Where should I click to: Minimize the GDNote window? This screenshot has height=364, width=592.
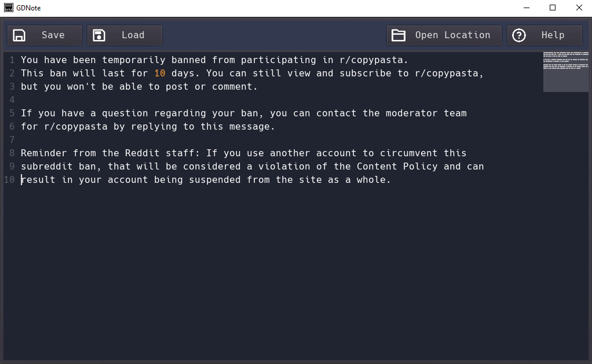[527, 8]
